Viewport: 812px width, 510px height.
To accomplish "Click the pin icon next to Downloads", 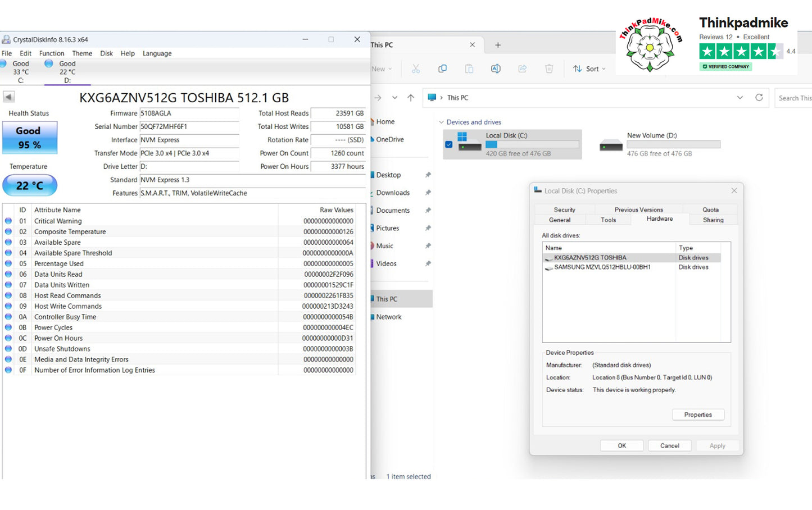I will tap(428, 193).
